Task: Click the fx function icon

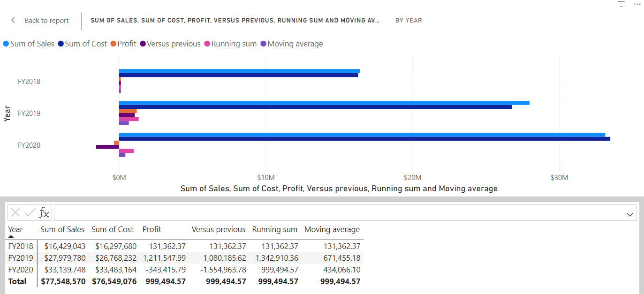Action: [x=44, y=213]
